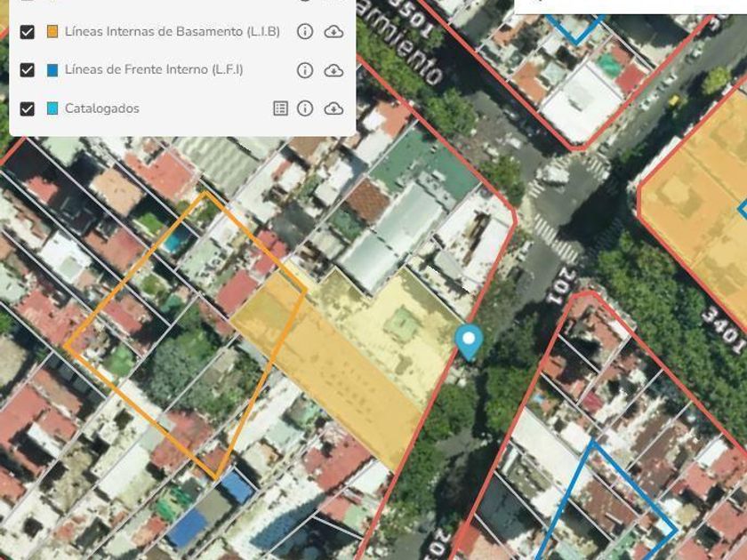Screen dimensions: 747x560
Task: Uncheck Líneas Internas de Basamento layer checkbox
Action: point(28,32)
